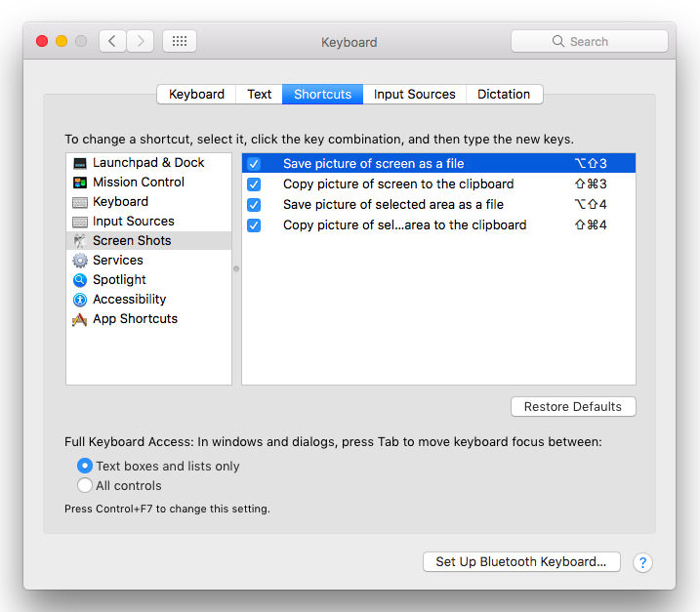Click the Launchpad & Dock category icon
The height and width of the screenshot is (612, 700).
[x=80, y=163]
